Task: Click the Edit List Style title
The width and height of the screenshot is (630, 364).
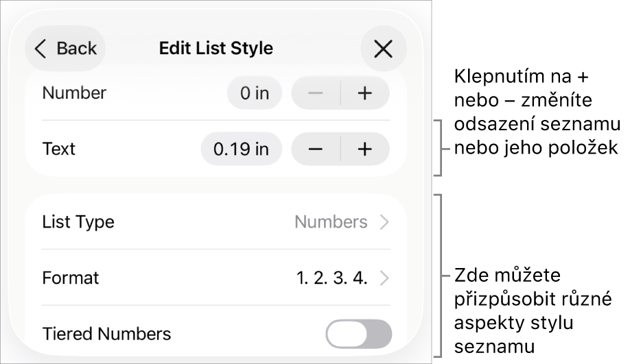Action: coord(216,49)
